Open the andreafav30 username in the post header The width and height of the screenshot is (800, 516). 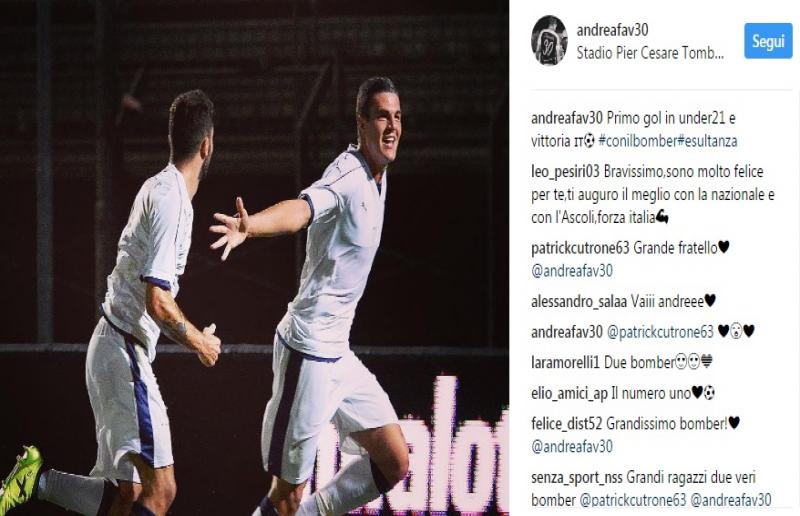pos(612,30)
